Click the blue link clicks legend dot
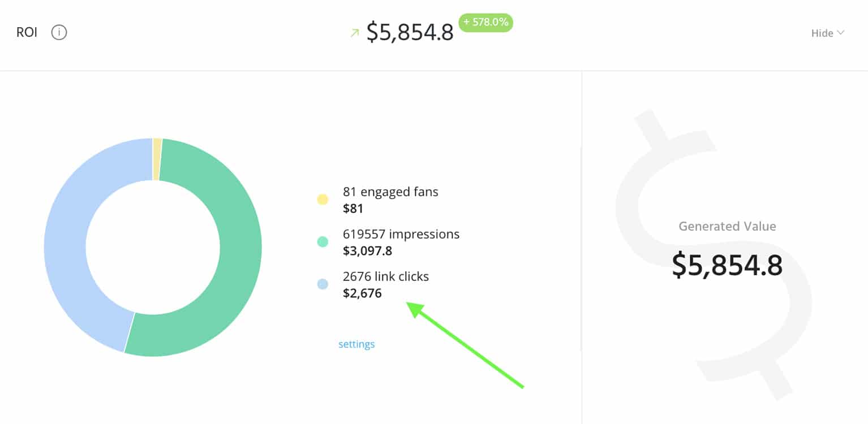868x424 pixels. click(x=323, y=284)
